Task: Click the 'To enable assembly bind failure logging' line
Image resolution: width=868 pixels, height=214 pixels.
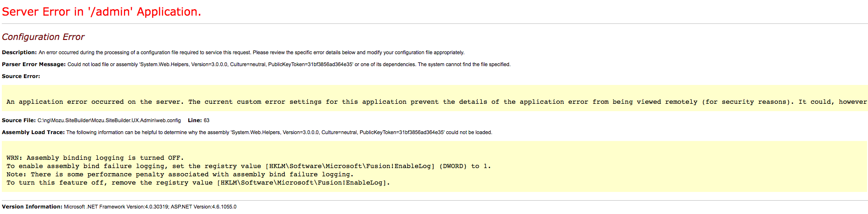Action: [248, 166]
